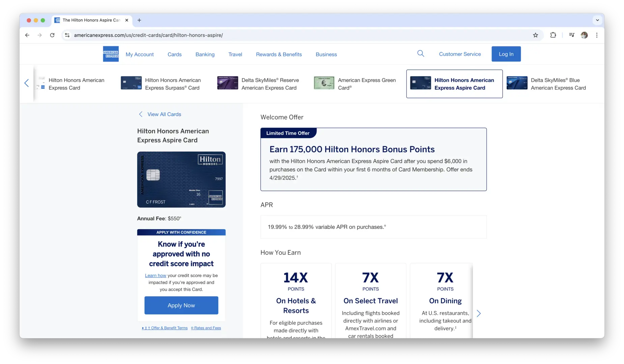The image size is (624, 364).
Task: Select the Delta SkyMiles Reserve card tab
Action: 258,84
